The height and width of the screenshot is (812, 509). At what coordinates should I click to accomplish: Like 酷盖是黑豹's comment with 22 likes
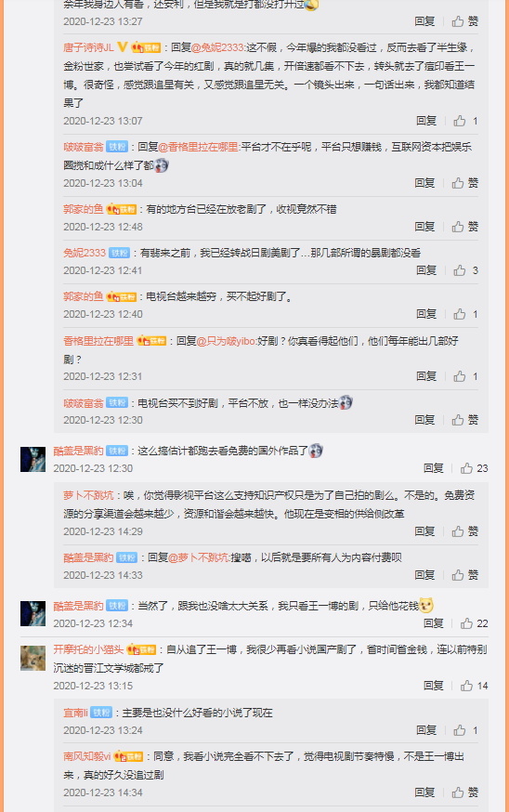pyautogui.click(x=474, y=623)
